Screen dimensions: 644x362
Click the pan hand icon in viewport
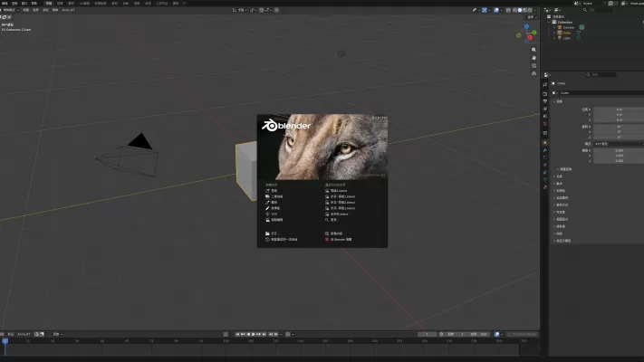(533, 58)
